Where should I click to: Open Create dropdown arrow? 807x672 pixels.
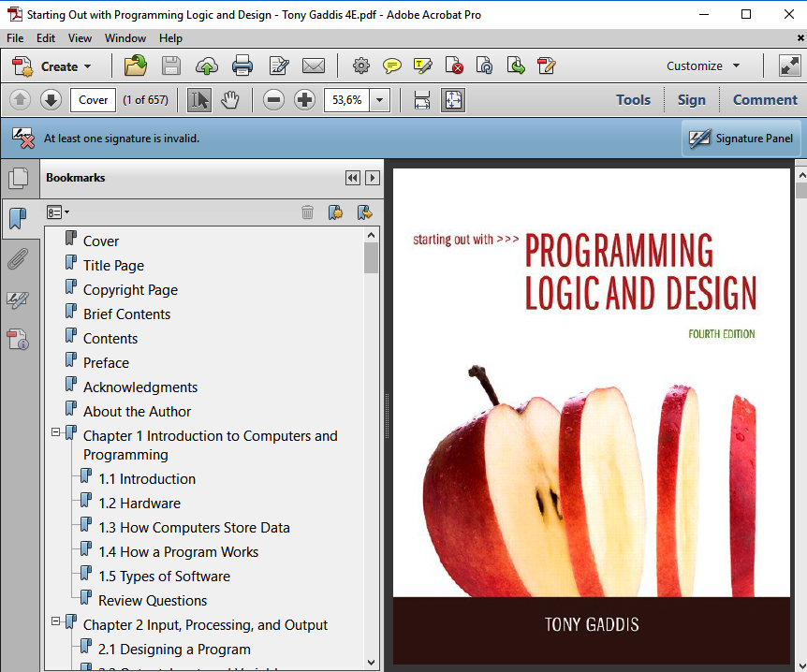coord(87,66)
